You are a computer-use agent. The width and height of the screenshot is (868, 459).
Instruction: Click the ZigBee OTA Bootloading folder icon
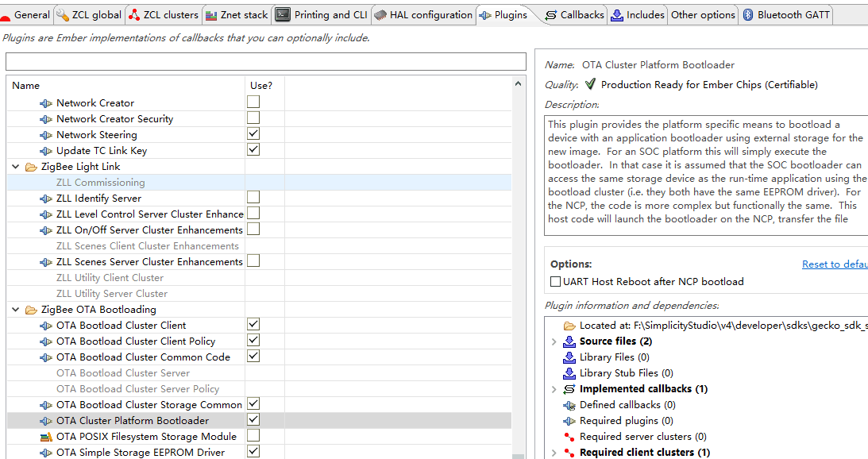click(31, 310)
